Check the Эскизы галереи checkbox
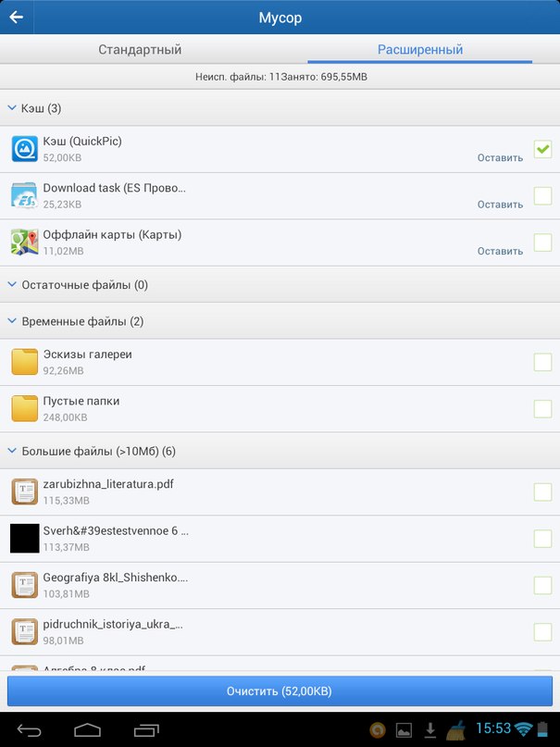 coord(542,362)
